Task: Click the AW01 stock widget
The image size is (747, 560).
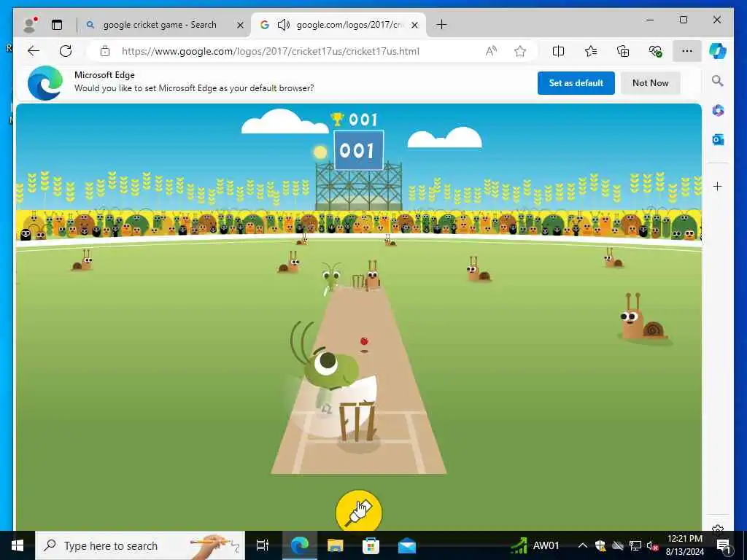Action: [x=535, y=545]
